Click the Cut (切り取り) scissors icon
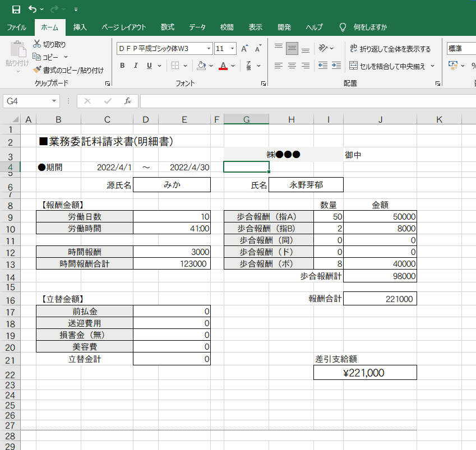 [38, 44]
